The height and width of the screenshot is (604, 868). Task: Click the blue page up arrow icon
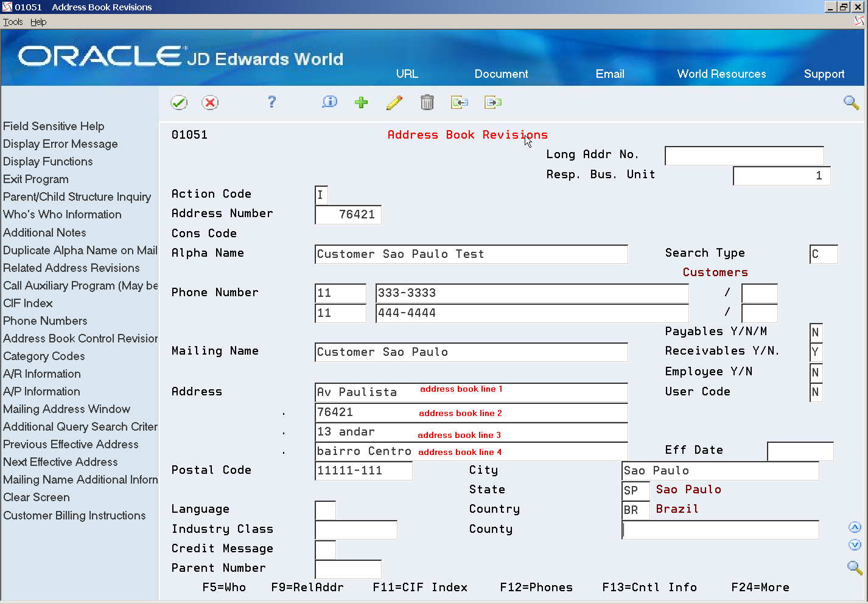[x=855, y=527]
